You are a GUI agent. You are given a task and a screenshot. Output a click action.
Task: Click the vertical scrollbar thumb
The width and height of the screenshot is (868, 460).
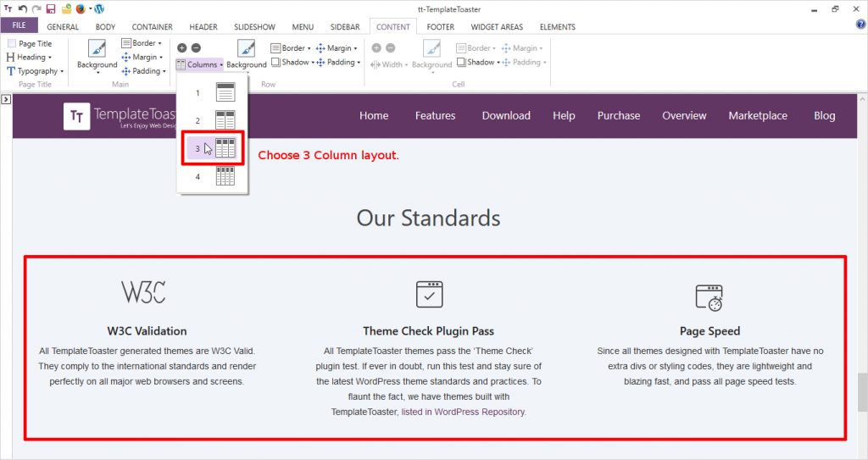tap(862, 391)
